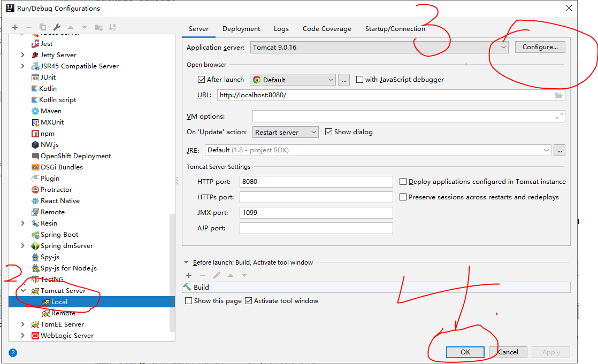
Task: Expand the JSR45 Compatible Server node
Action: 22,66
